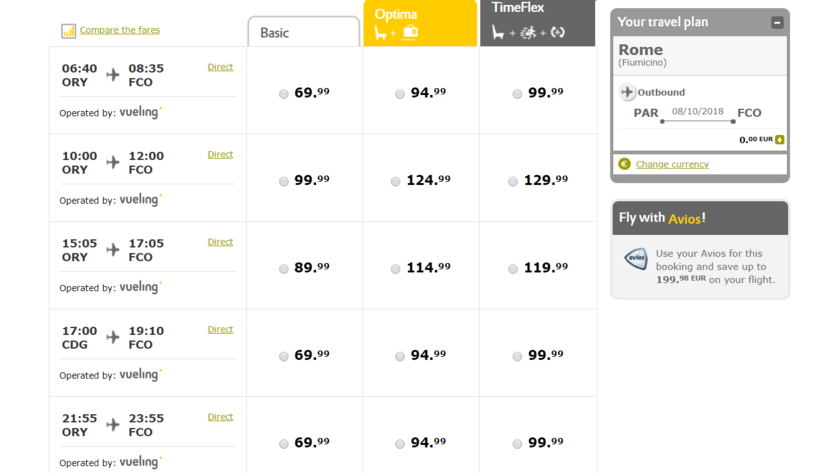Image resolution: width=820 pixels, height=473 pixels.
Task: Select the TimeFlex fare column header
Action: (537, 23)
